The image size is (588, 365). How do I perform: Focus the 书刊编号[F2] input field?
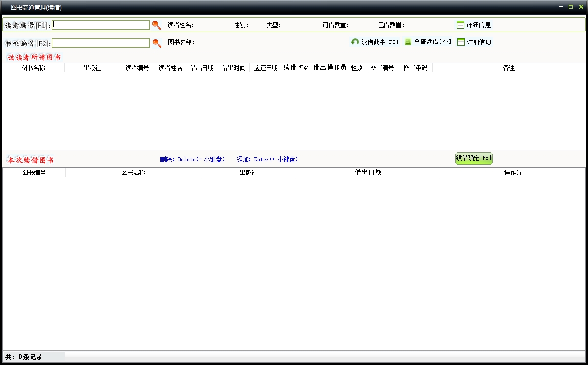click(101, 43)
